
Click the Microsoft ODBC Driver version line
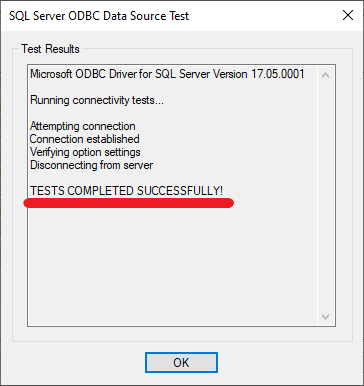click(167, 74)
